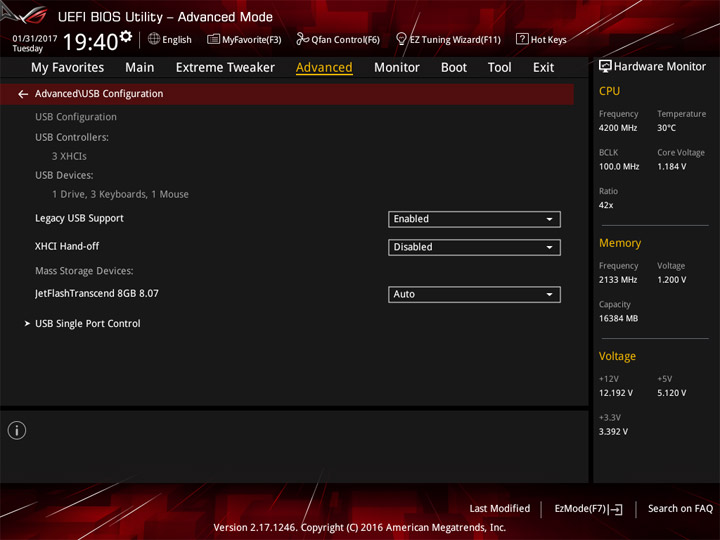Click the Mass Storage Devices label
This screenshot has width=720, height=540.
tap(84, 271)
